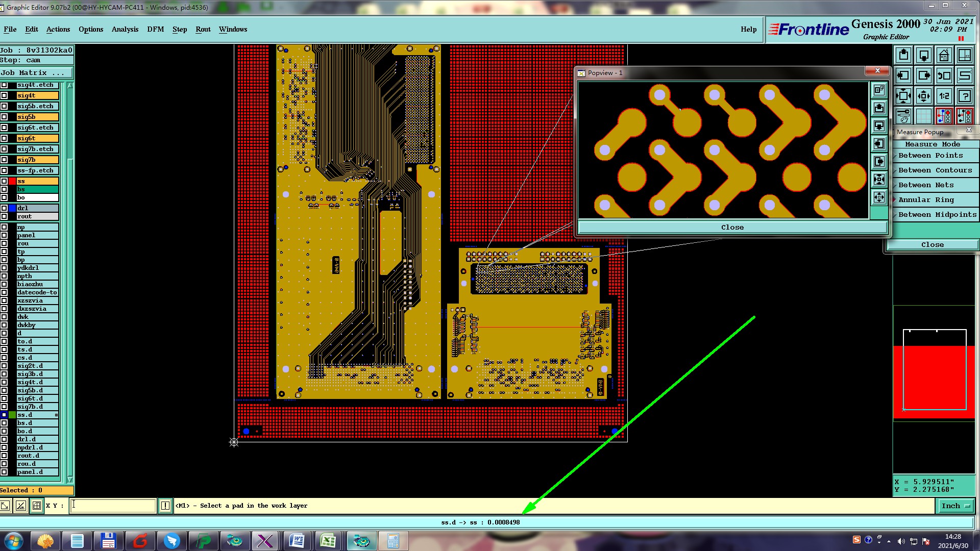The width and height of the screenshot is (980, 551).
Task: Close the Popview window via Close button
Action: tap(732, 228)
